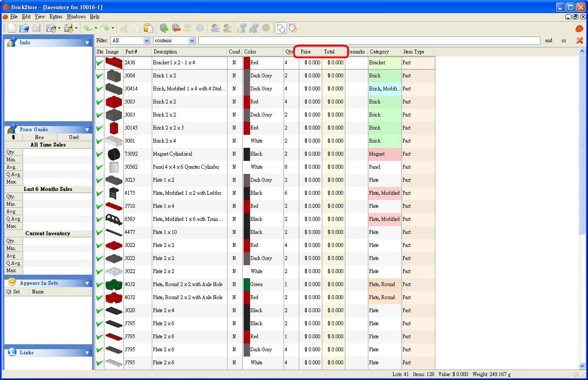Viewport: 588px width, 380px height.
Task: Open the Undo history dropdown arrow
Action: click(95, 28)
